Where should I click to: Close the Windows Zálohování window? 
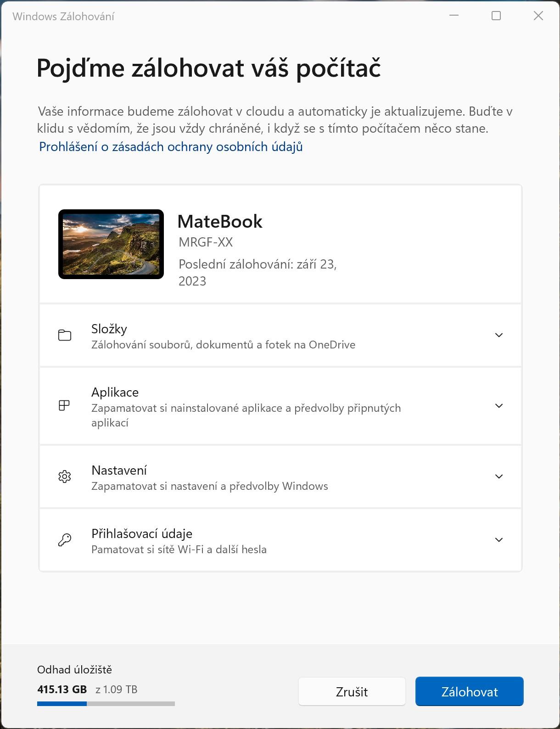pos(538,16)
